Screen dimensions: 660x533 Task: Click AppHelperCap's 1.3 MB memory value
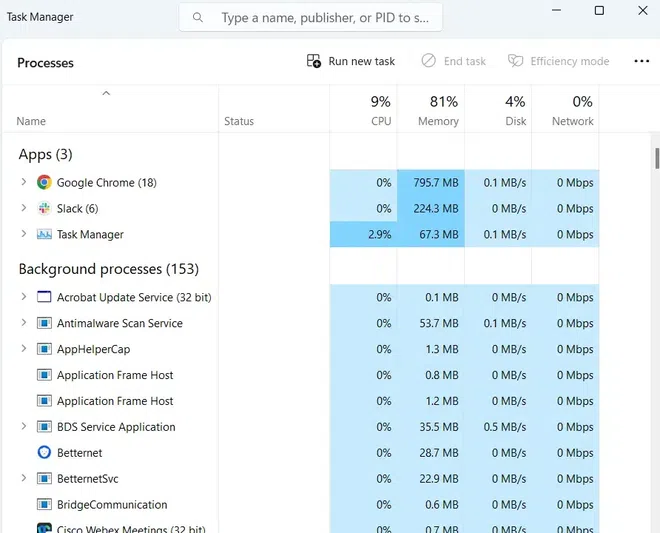point(442,349)
